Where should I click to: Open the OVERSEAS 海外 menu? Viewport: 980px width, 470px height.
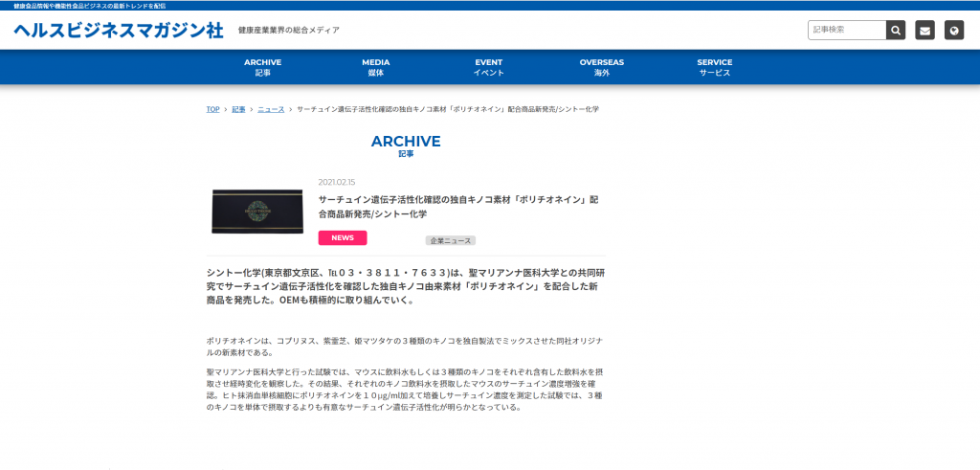tap(602, 68)
